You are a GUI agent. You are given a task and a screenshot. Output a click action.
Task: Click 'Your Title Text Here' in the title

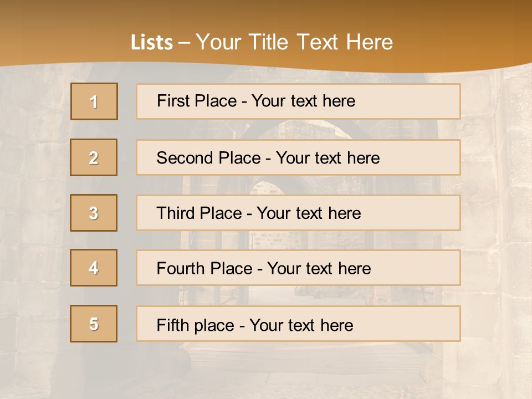click(294, 43)
